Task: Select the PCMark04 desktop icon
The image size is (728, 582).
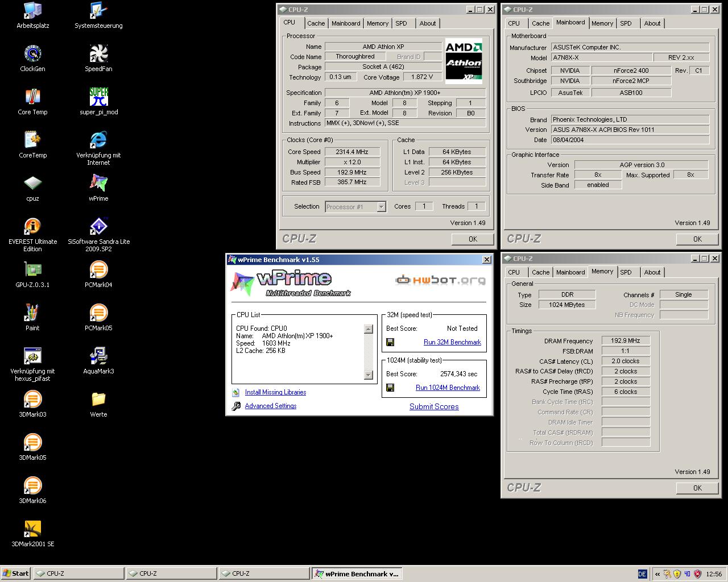Action: [98, 270]
